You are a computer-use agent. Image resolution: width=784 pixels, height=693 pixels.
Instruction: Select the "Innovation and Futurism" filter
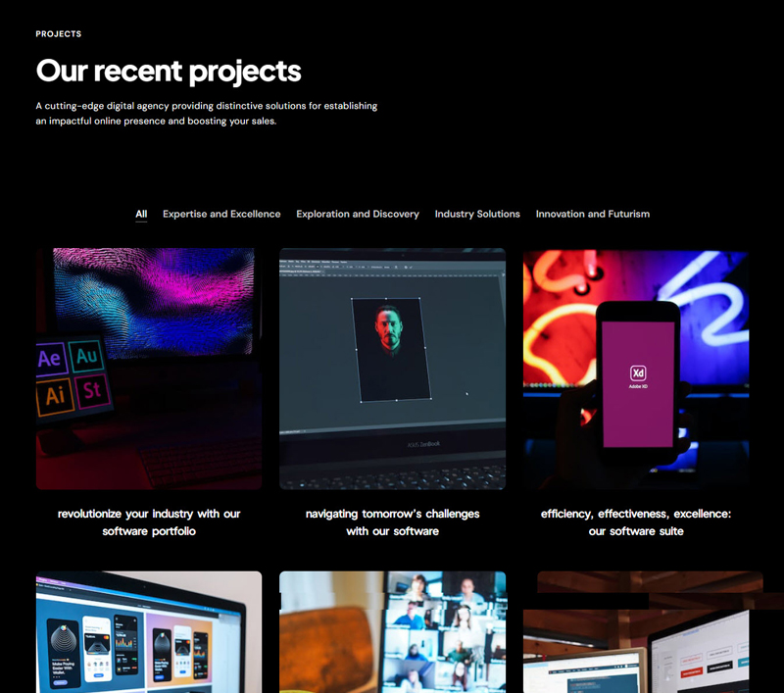tap(593, 214)
